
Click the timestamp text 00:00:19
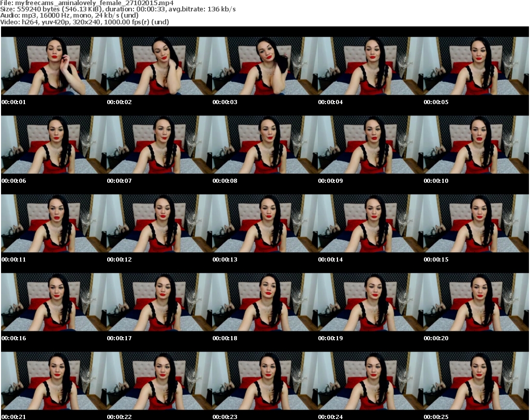[330, 338]
